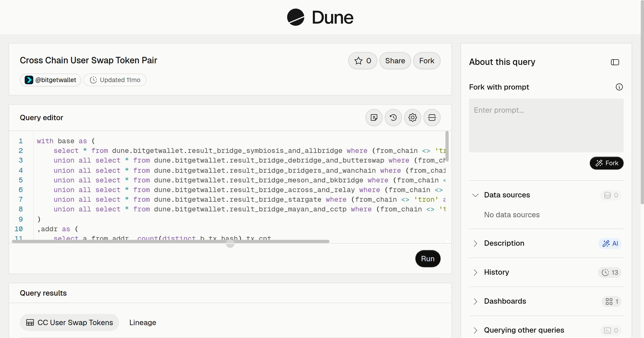The height and width of the screenshot is (338, 644).
Task: Collapse the About this query sidebar
Action: point(615,62)
